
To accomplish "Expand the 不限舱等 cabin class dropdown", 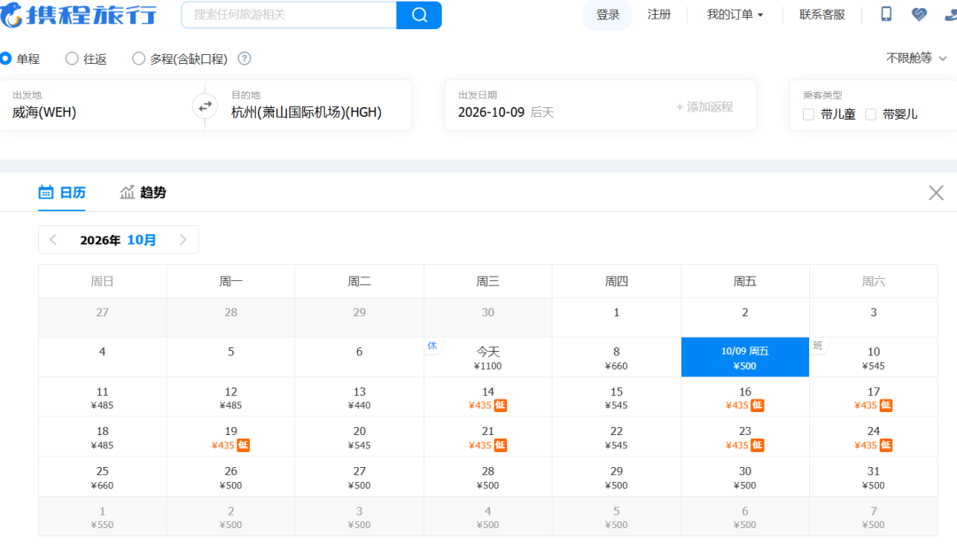I will coord(916,58).
